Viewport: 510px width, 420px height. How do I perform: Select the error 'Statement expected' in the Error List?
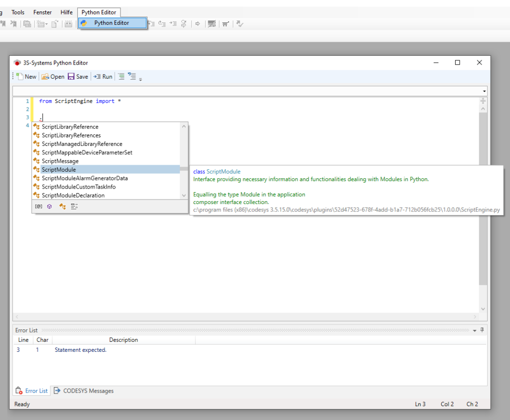pos(80,350)
